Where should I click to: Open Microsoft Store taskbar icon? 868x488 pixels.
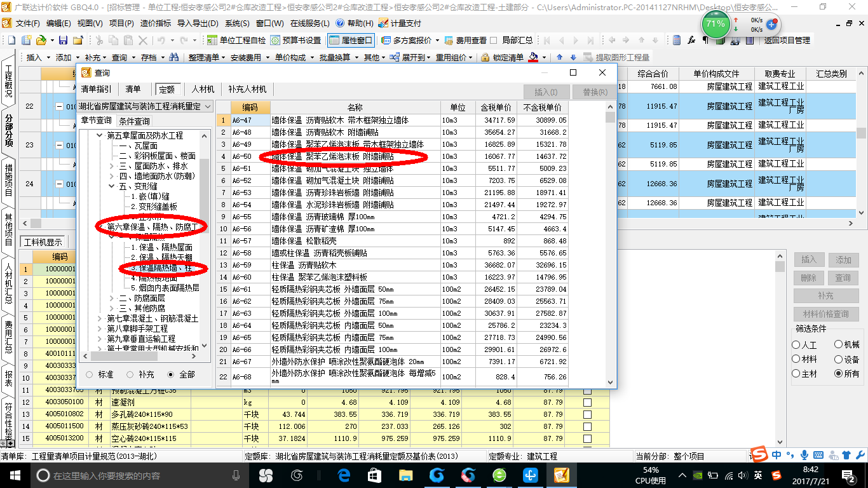click(x=374, y=475)
